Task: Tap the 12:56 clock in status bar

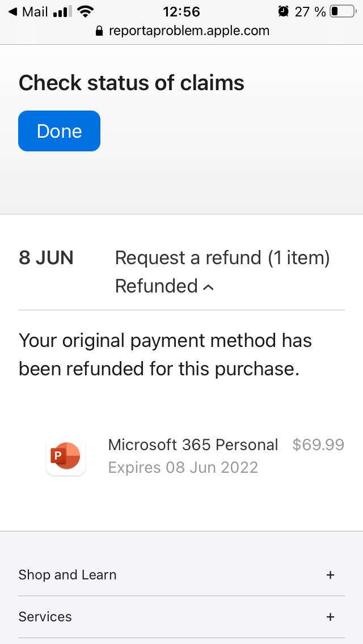Action: coord(181,11)
